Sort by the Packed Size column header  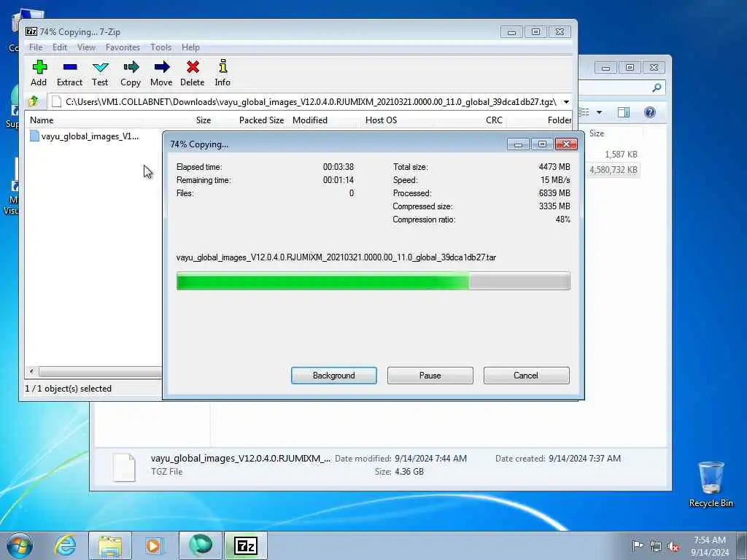coord(261,120)
